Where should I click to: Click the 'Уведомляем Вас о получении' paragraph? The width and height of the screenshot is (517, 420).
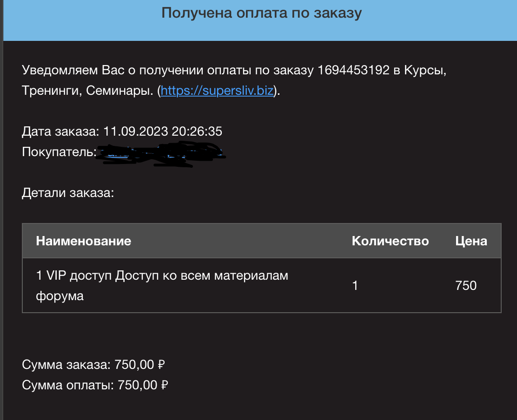coord(234,80)
